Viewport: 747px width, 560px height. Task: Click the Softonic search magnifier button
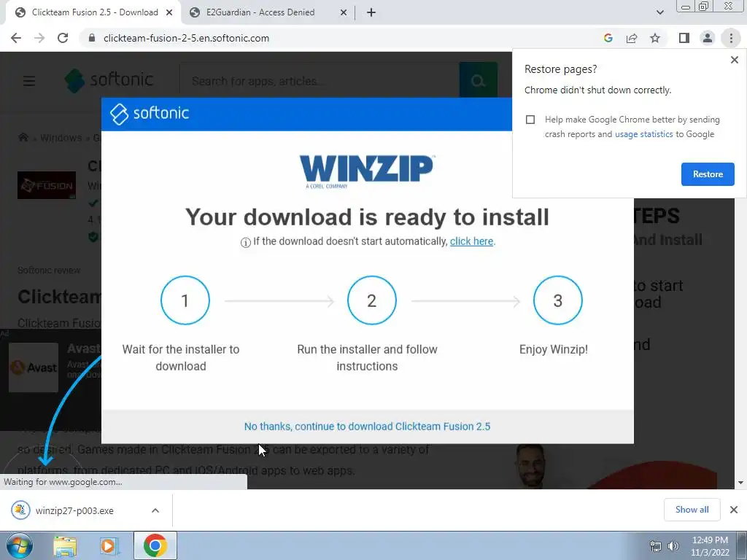pos(479,81)
